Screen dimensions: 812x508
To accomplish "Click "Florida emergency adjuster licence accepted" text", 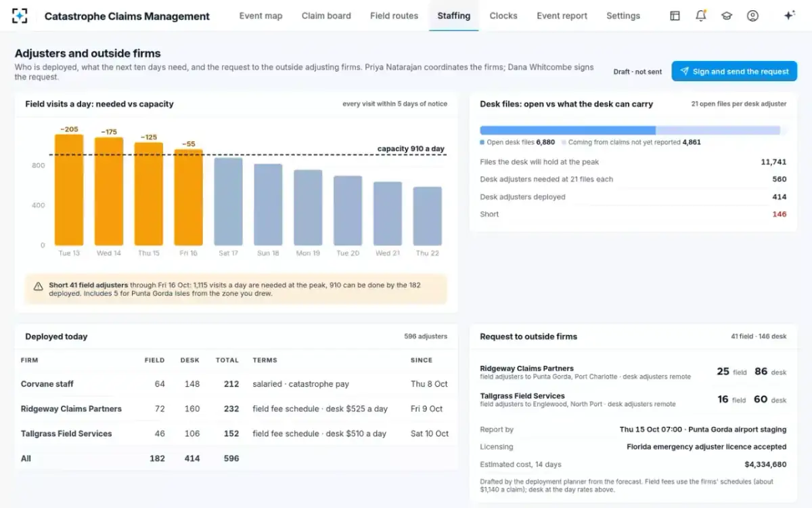I will 706,447.
